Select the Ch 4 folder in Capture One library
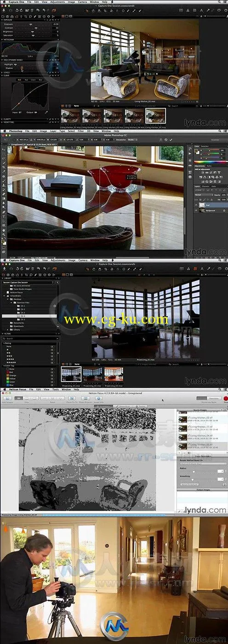Viewport: 228px width, 644px height. [29, 316]
